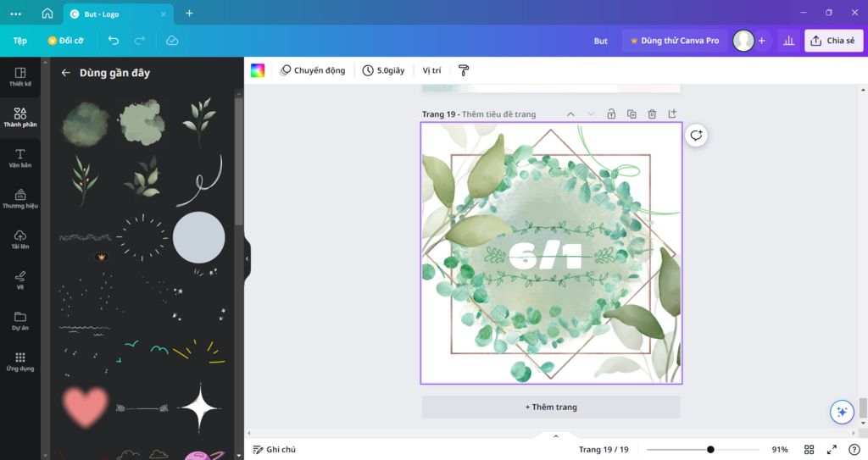
Task: Open the Vị trí position panel
Action: click(x=431, y=70)
